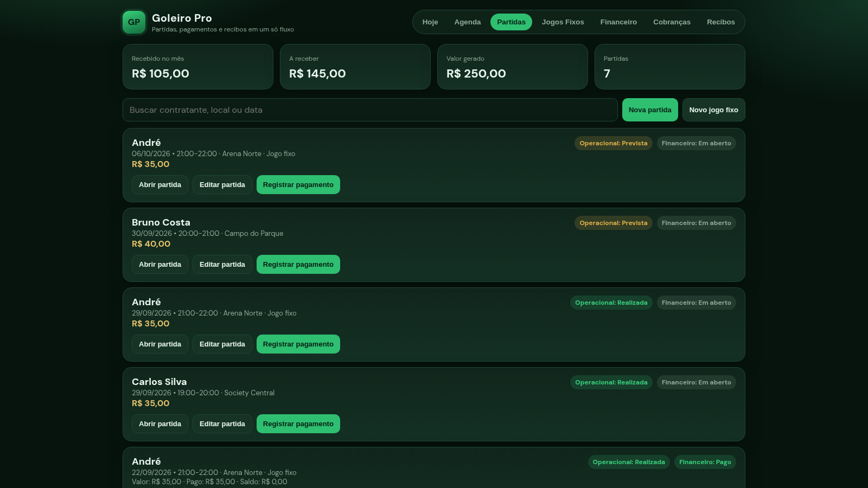This screenshot has width=868, height=488.
Task: Click Operacional: Realizada badge on Carlos Silva
Action: [x=611, y=382]
